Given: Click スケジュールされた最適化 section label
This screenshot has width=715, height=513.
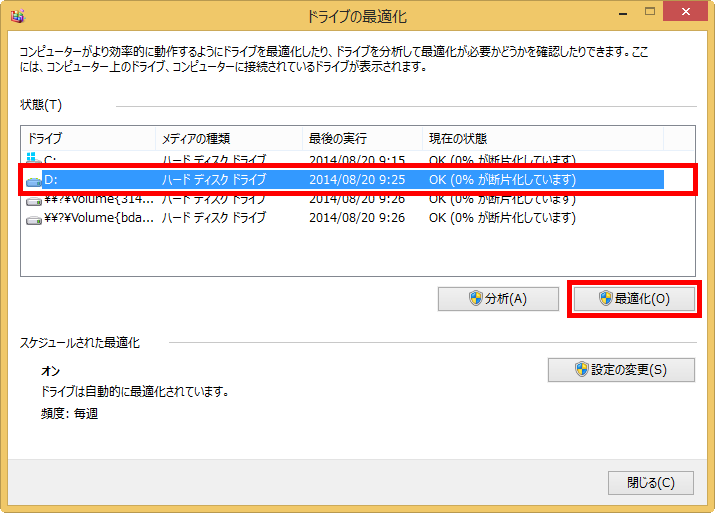Looking at the screenshot, I should [x=79, y=342].
